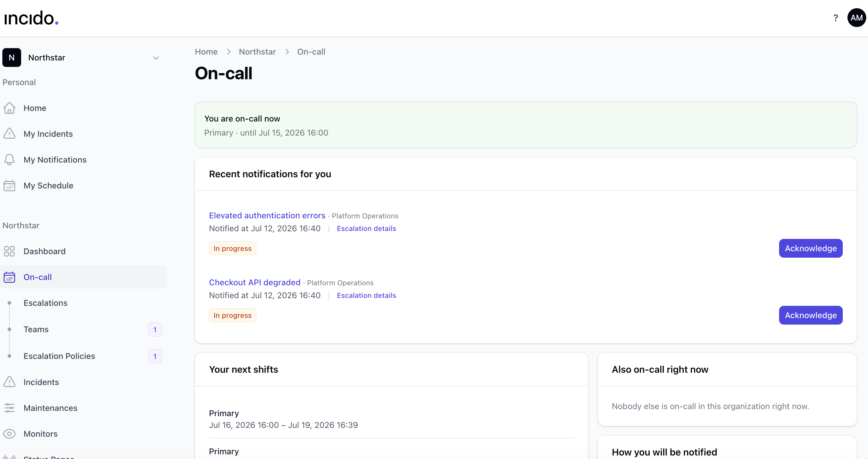
Task: Click the Home breadcrumb link
Action: click(206, 52)
